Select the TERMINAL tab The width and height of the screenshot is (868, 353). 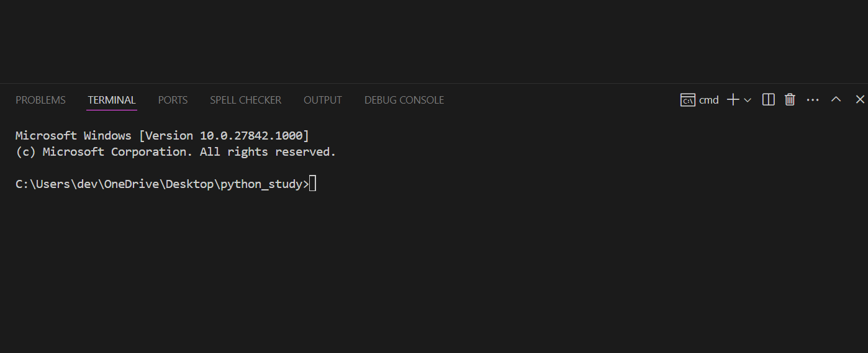[112, 100]
